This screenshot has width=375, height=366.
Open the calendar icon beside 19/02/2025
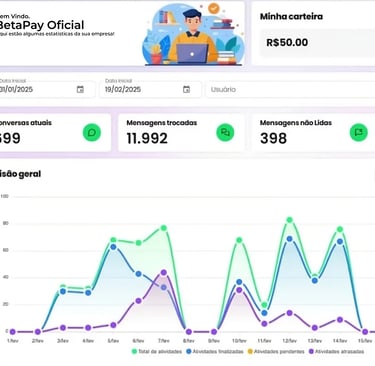coord(187,89)
